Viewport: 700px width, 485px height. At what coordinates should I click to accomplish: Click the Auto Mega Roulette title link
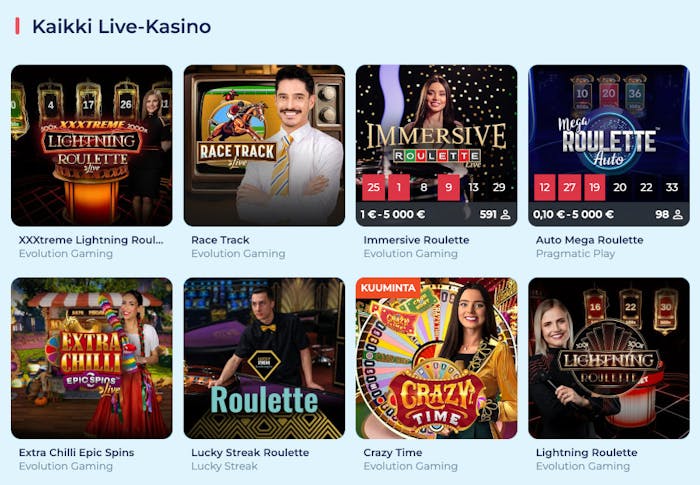[x=589, y=240]
